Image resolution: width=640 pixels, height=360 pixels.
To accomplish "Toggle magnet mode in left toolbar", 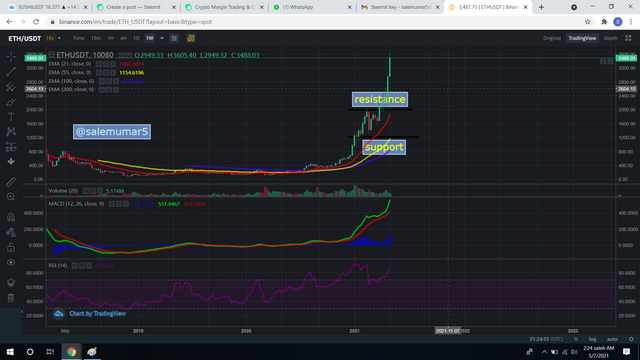I will 11,217.
